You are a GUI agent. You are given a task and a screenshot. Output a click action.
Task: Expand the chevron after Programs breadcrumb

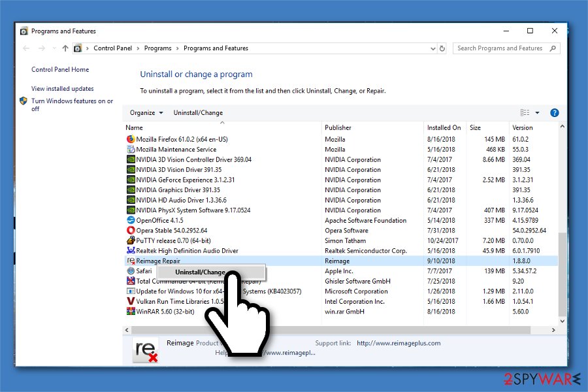click(x=177, y=48)
